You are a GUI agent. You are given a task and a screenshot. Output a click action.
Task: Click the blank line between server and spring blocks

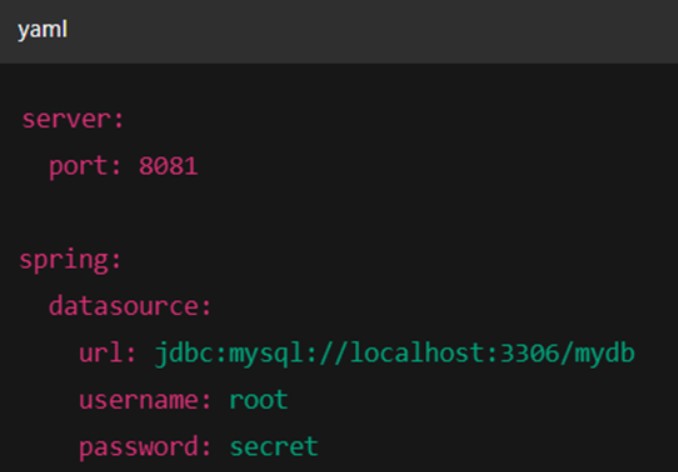click(300, 213)
